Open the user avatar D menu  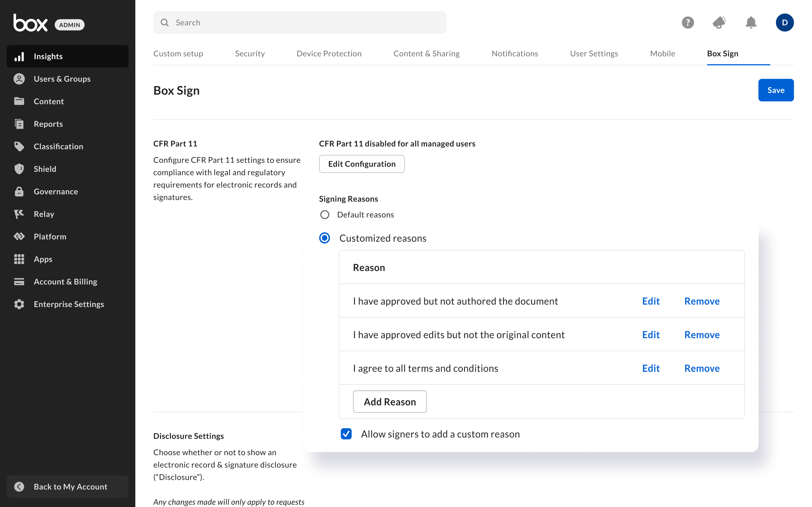coord(784,23)
